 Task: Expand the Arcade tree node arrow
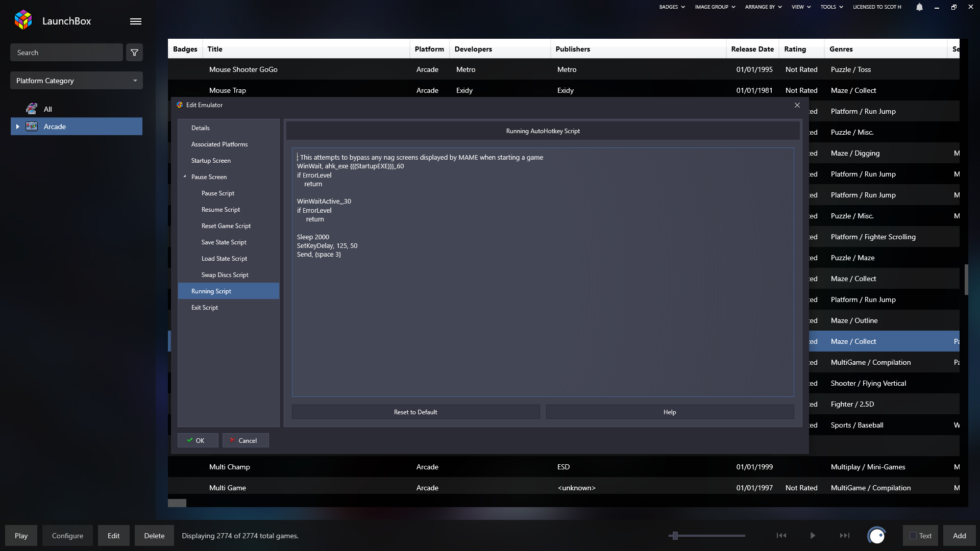coord(17,127)
